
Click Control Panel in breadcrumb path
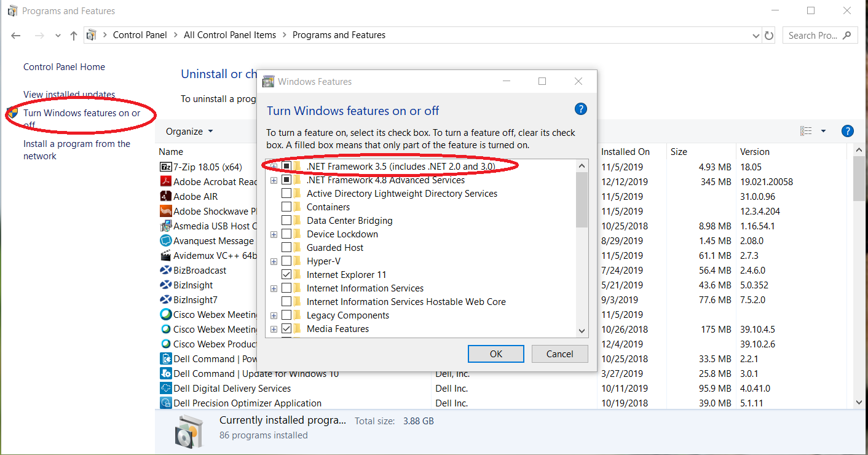(x=140, y=35)
